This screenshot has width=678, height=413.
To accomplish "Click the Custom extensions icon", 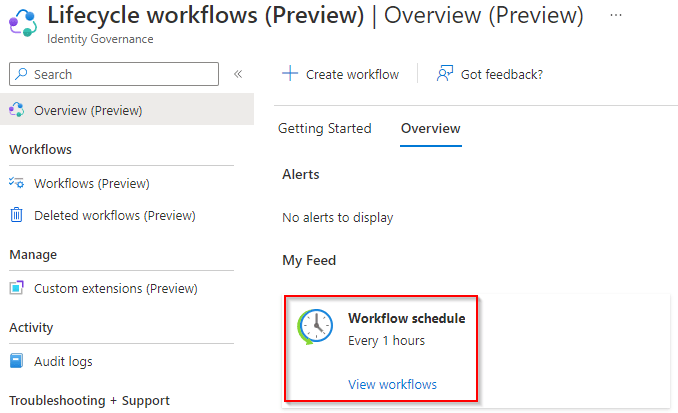I will (16, 288).
